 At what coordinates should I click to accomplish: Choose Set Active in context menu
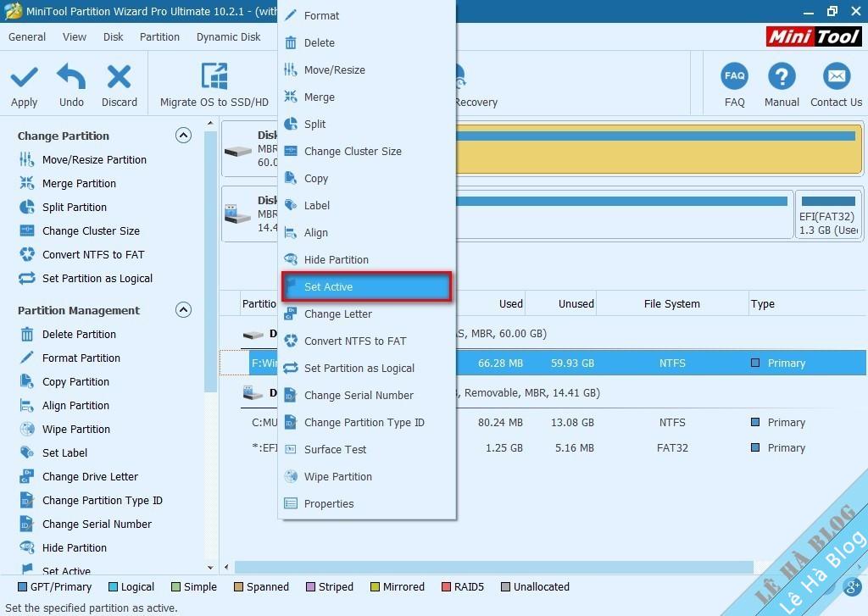tap(366, 286)
